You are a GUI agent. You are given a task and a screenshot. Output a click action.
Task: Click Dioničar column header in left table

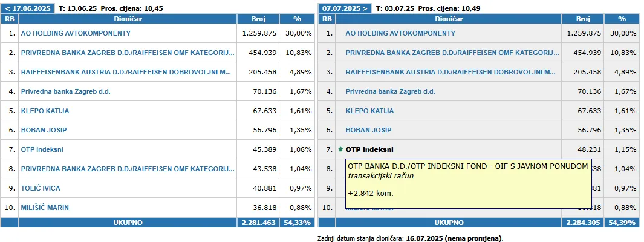point(128,19)
